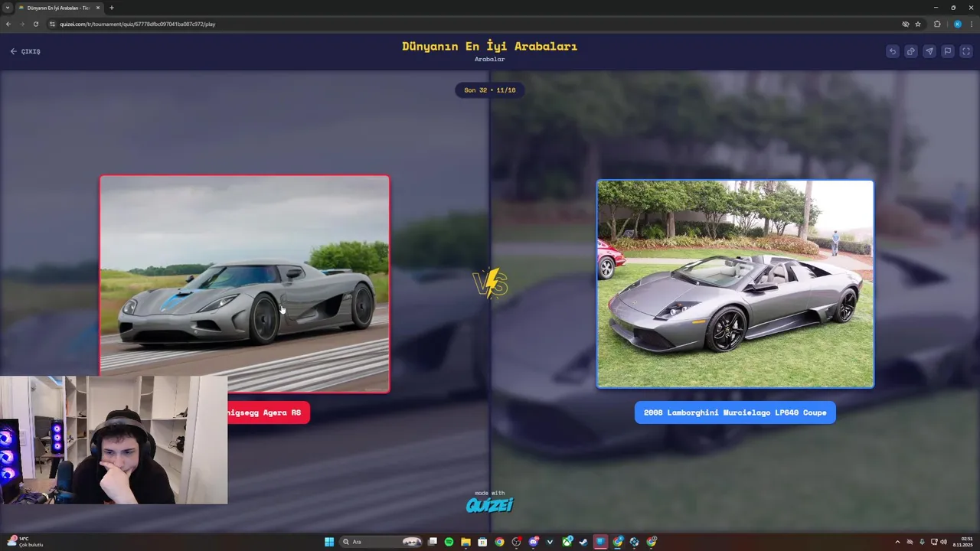
Task: Show hidden system tray icons
Action: 897,542
